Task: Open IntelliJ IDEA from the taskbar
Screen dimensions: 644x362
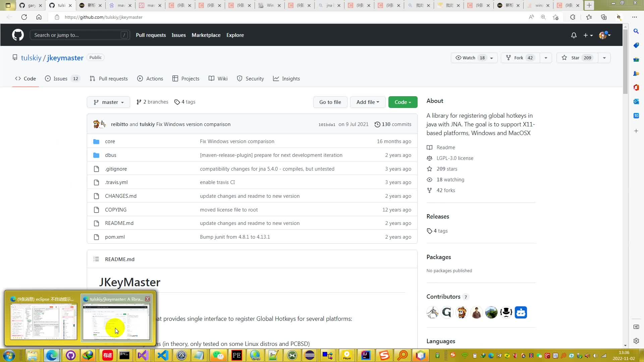Action: (365, 355)
